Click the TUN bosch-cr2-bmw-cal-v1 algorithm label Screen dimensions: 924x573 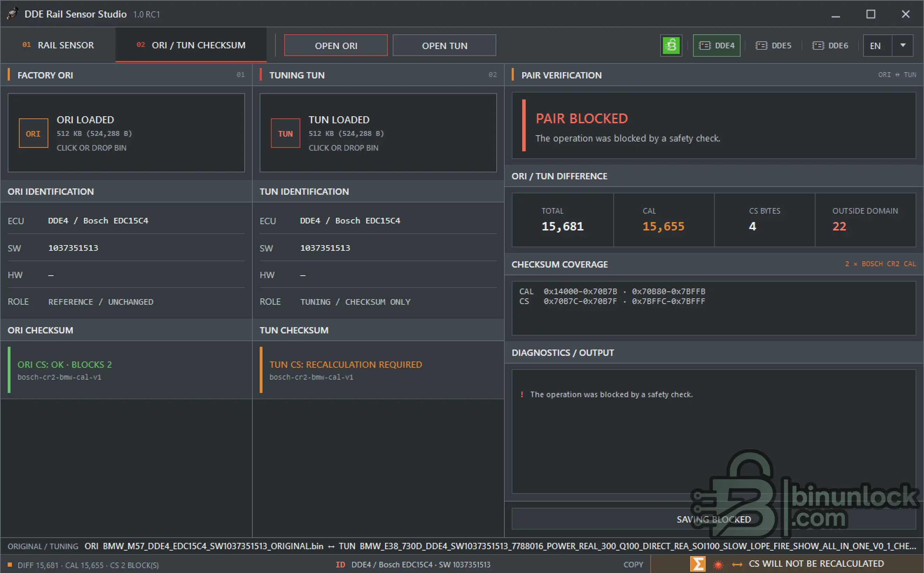311,377
